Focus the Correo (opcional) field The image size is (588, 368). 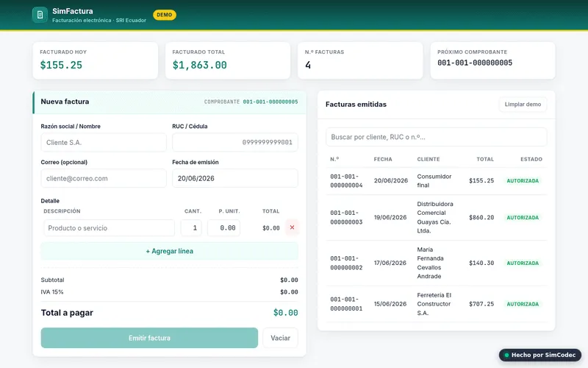point(104,178)
